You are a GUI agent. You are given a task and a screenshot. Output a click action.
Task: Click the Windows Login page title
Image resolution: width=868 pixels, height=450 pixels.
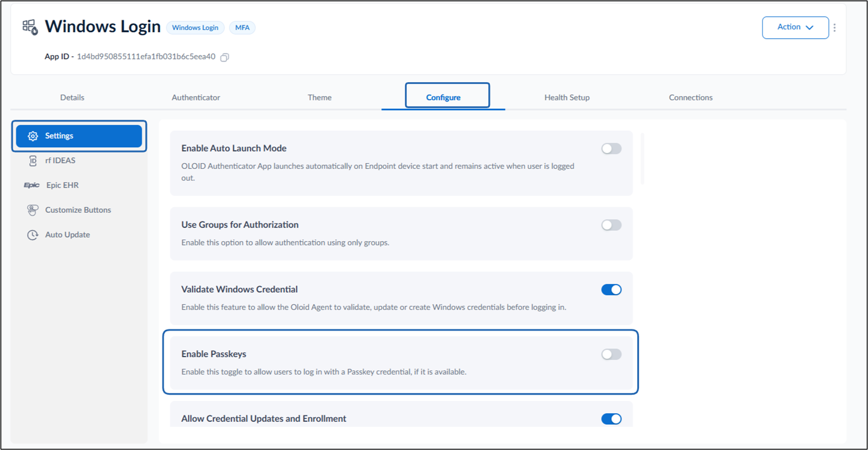[x=103, y=27]
